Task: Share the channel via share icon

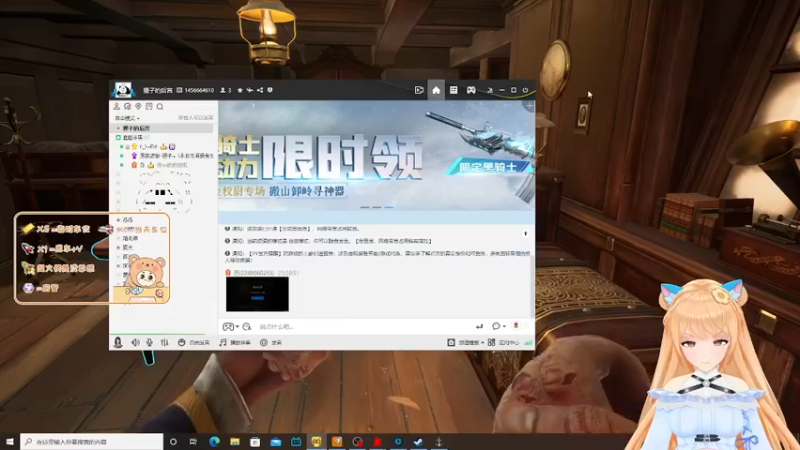Action: click(x=260, y=90)
